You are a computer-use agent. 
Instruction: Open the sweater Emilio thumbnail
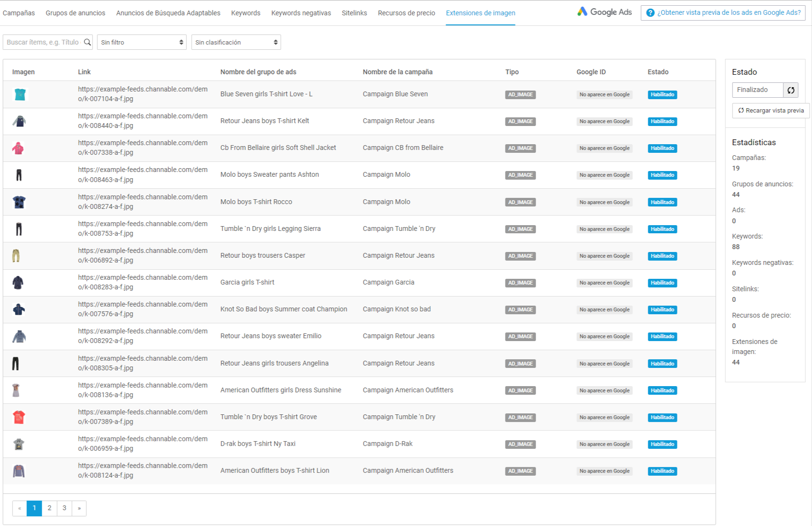(19, 336)
